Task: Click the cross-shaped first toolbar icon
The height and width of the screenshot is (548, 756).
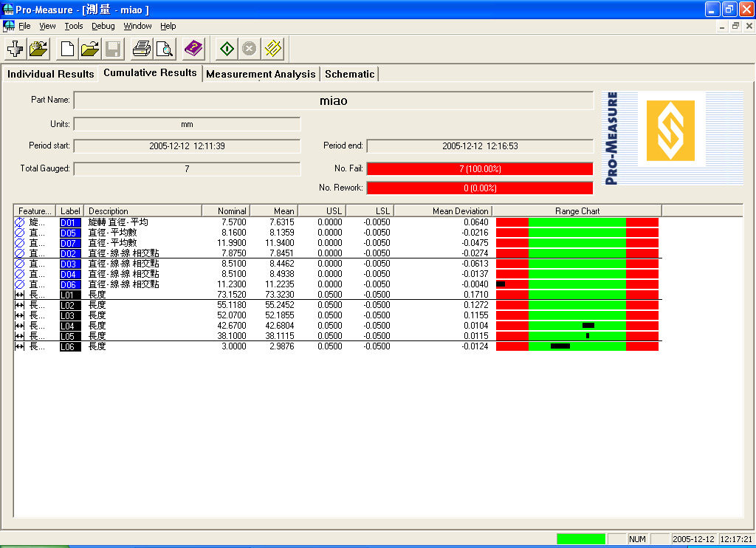Action: pyautogui.click(x=15, y=49)
